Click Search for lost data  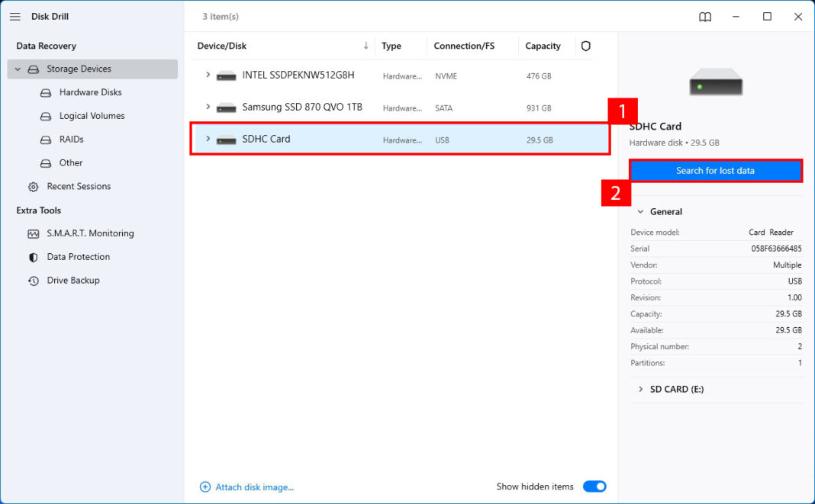coord(716,170)
